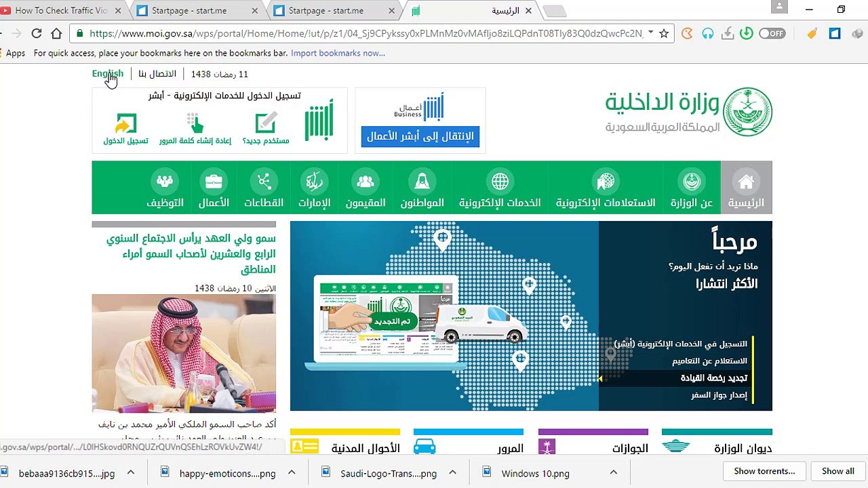Open the عن الوزارة navigation item
This screenshot has width=868, height=488.
[692, 188]
